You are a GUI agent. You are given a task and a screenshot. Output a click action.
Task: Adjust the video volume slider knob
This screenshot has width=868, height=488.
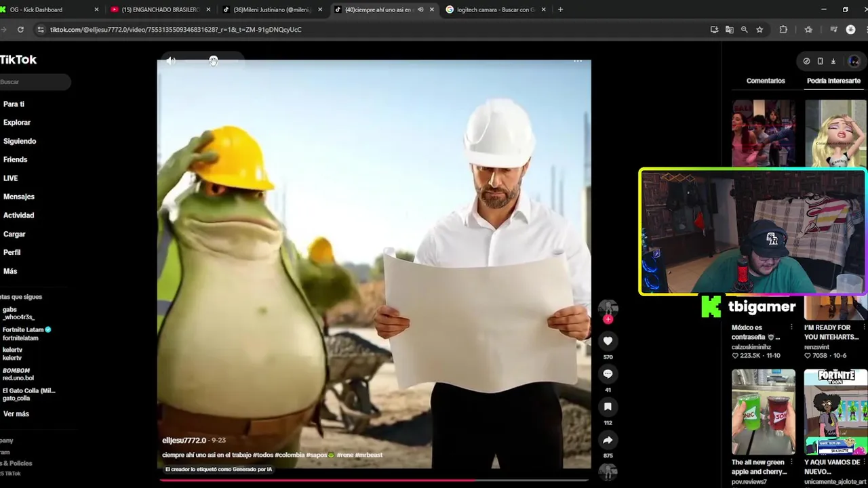click(x=213, y=61)
